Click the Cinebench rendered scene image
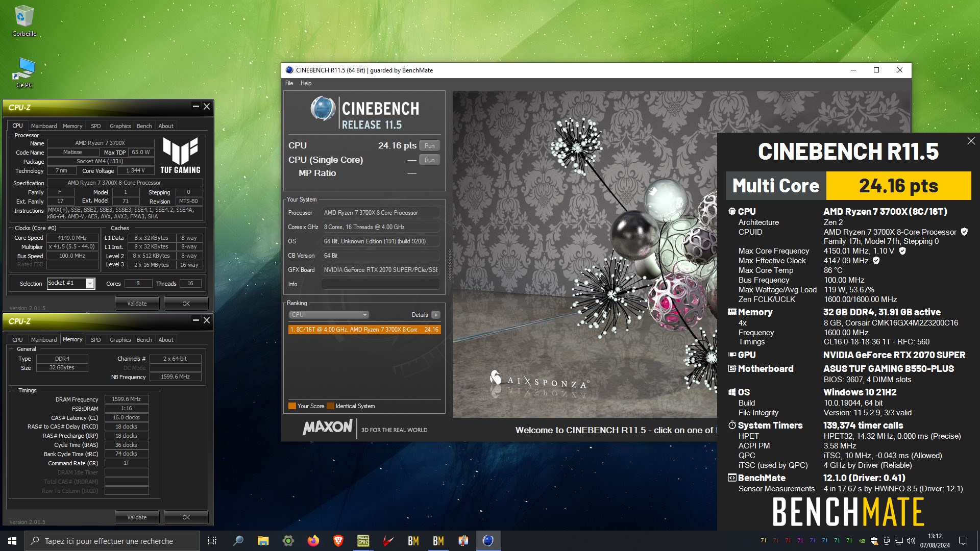 coord(584,254)
